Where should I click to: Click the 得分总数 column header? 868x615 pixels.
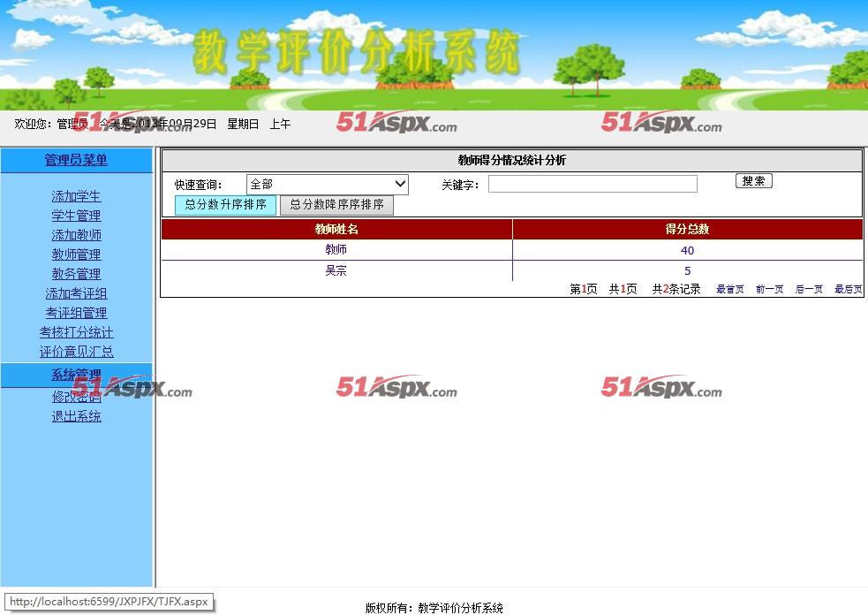point(688,229)
